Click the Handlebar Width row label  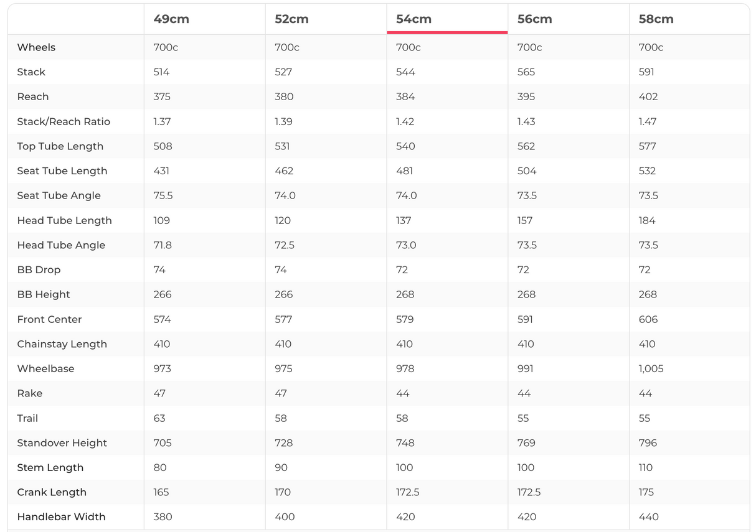tap(61, 517)
